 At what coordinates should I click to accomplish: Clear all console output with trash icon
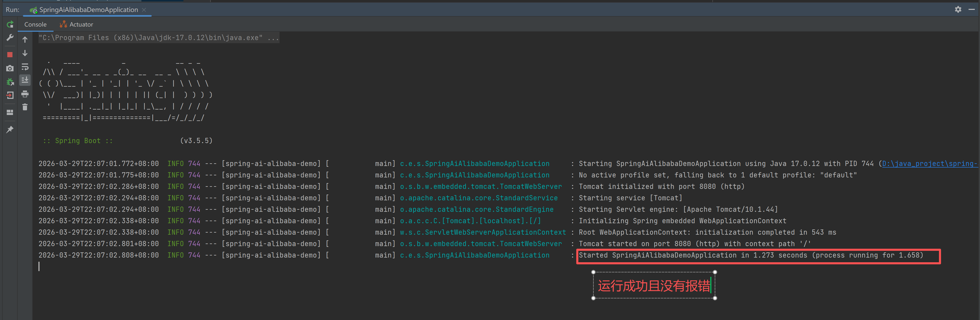[x=25, y=107]
